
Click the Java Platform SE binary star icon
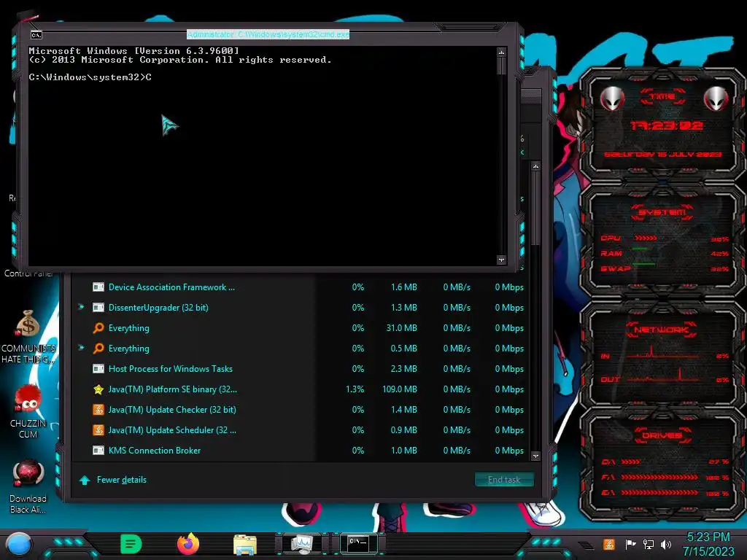(98, 389)
